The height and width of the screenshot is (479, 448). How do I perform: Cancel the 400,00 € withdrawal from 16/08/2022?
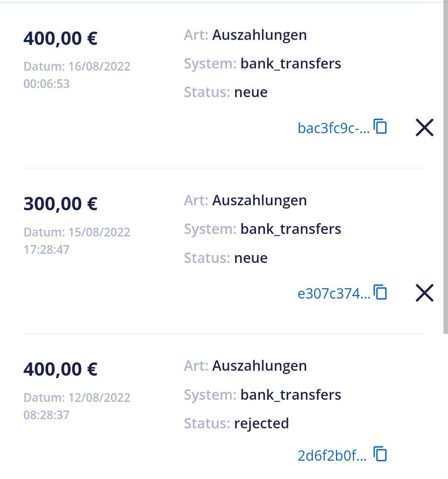[x=424, y=127]
